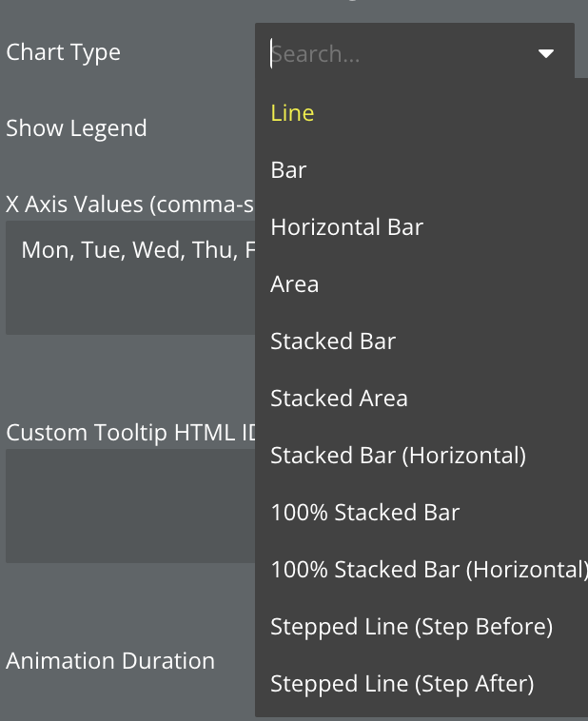588x721 pixels.
Task: Pick Stacked Bar (Horizontal) option
Action: click(x=398, y=456)
